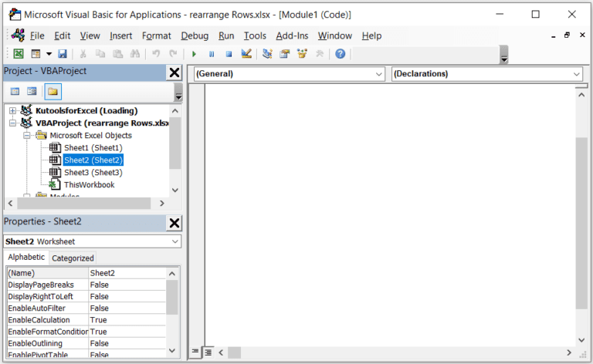Viewport: 593px width, 364px height.
Task: Open the Tools menu
Action: point(255,36)
